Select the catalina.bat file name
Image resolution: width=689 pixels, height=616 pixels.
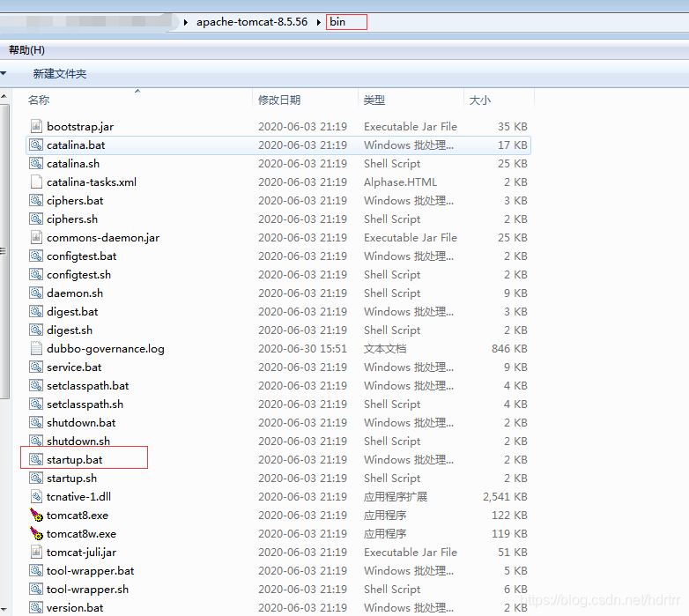click(x=76, y=145)
